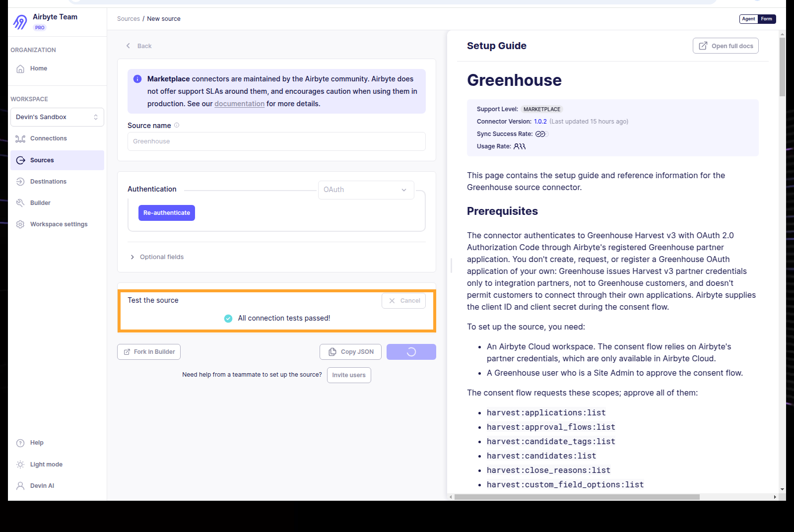Expand the Optional fields section

[157, 257]
